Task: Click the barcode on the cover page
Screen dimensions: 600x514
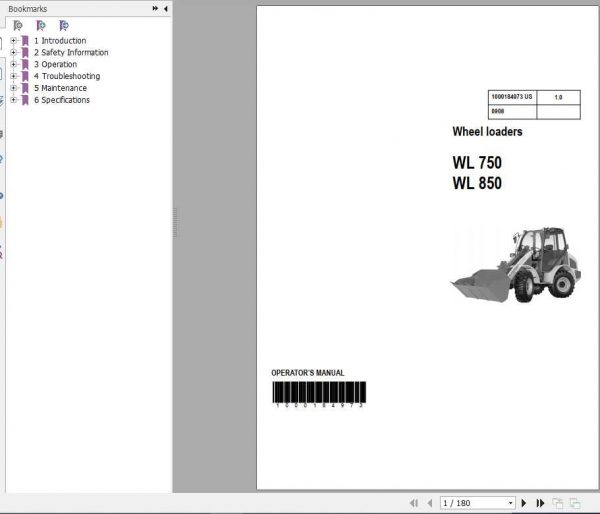Action: [x=319, y=394]
